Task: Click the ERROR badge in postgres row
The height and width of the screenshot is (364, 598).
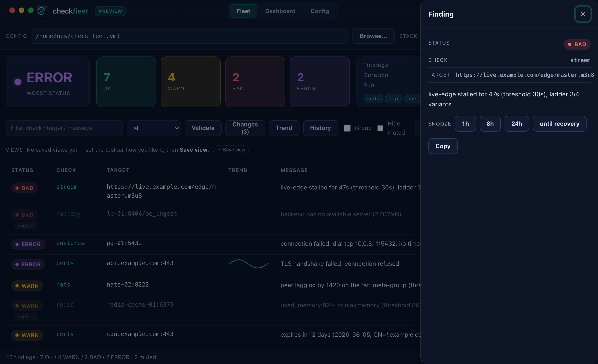Action: 28,244
